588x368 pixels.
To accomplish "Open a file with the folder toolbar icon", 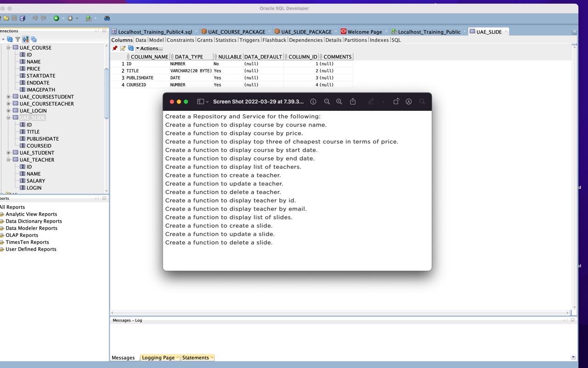I will pos(6,18).
